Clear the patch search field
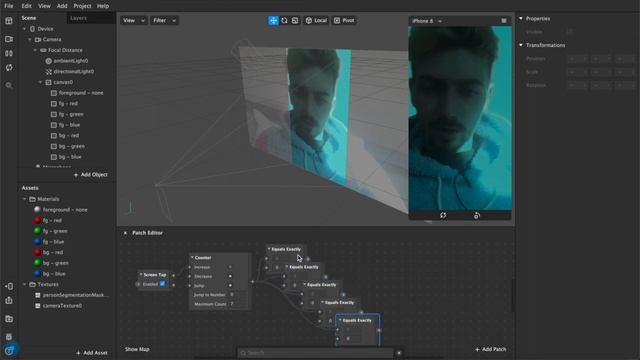Image resolution: width=640 pixels, height=360 pixels. [399, 353]
